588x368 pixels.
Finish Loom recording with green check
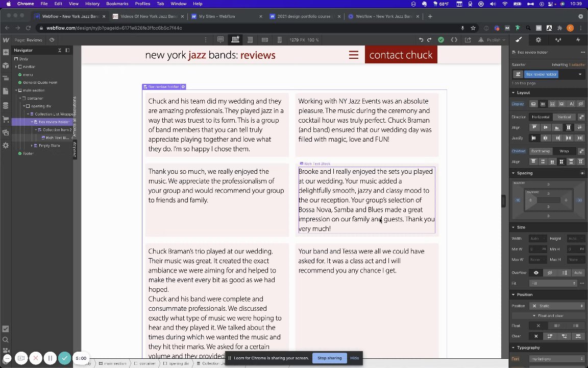click(64, 358)
